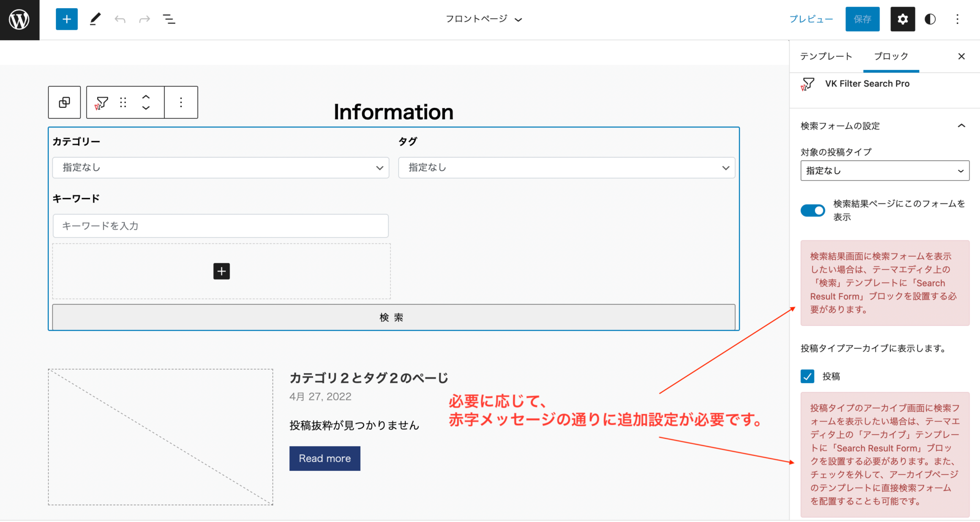Viewport: 980px width, 522px height.
Task: Open settings with the gear icon
Action: click(x=902, y=19)
